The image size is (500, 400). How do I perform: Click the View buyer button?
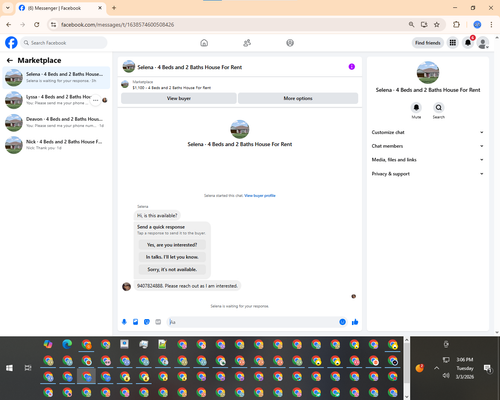pyautogui.click(x=179, y=98)
